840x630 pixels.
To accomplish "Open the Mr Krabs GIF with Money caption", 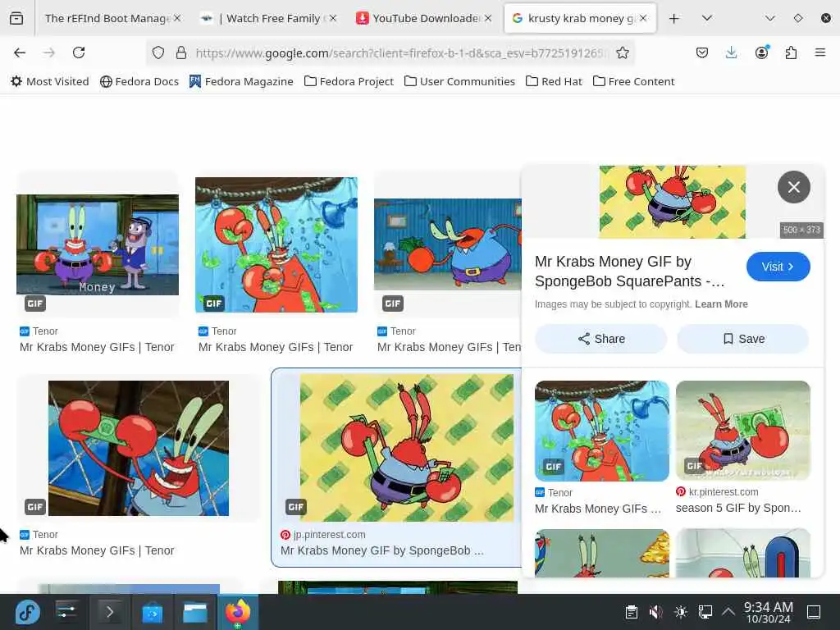I will point(98,244).
